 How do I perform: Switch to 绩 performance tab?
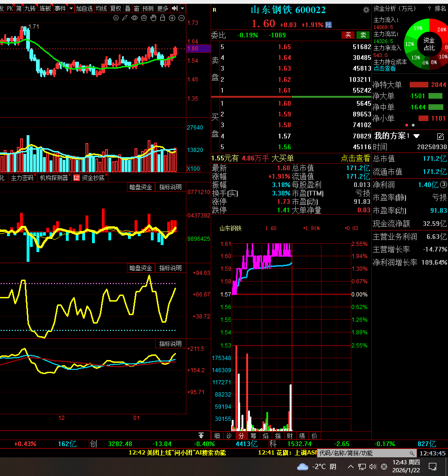(302, 436)
